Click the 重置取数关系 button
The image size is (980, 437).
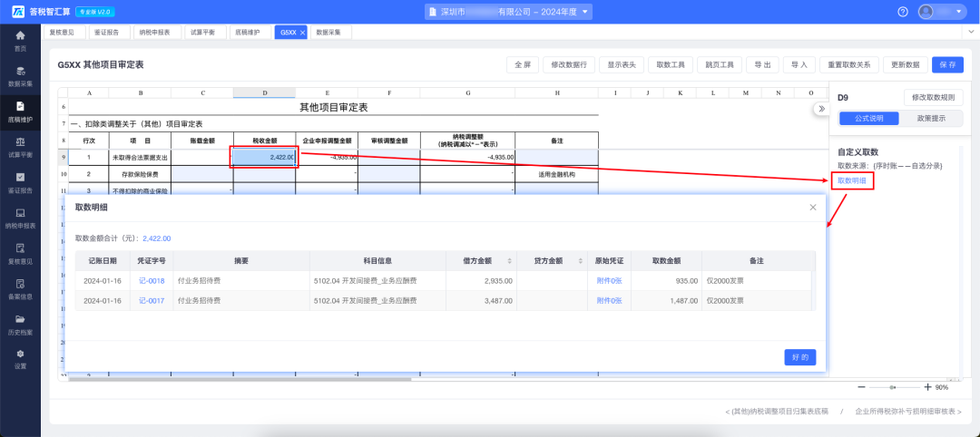coord(849,65)
